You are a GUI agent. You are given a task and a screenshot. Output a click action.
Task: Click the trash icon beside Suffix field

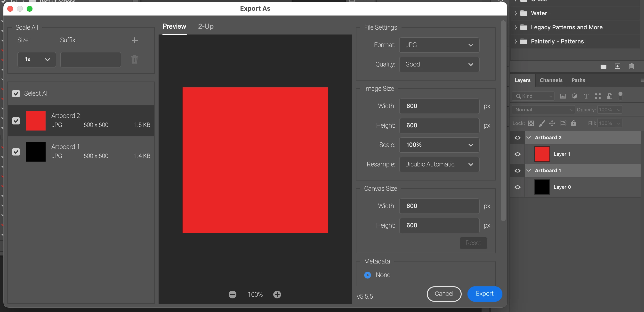click(135, 59)
